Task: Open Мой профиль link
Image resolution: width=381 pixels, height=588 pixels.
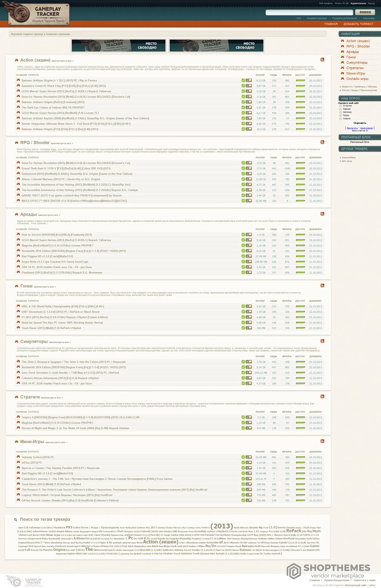Action: (x=326, y=3)
